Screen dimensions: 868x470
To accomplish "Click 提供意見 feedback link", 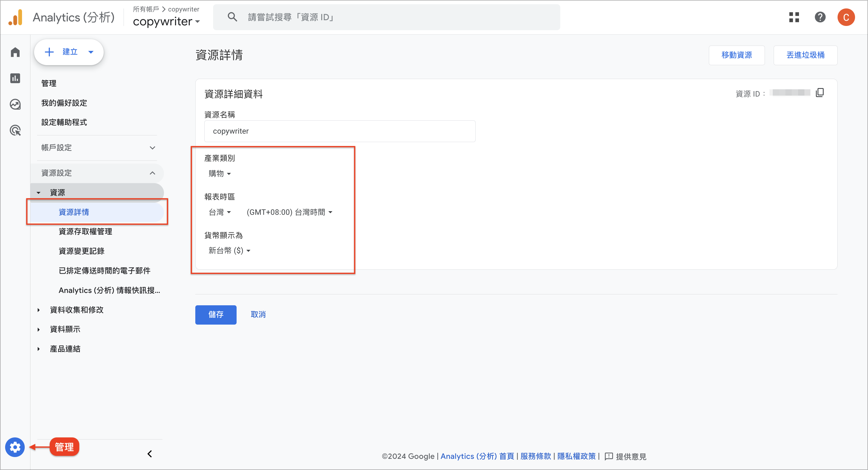I will pyautogui.click(x=631, y=456).
